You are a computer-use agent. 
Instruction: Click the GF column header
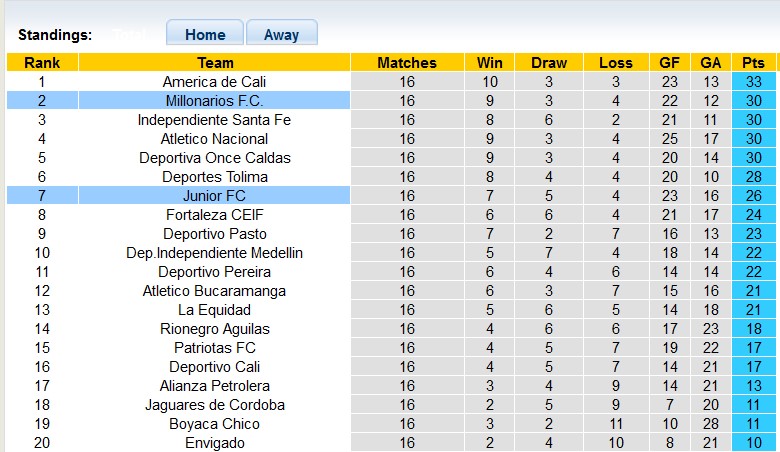pyautogui.click(x=670, y=62)
